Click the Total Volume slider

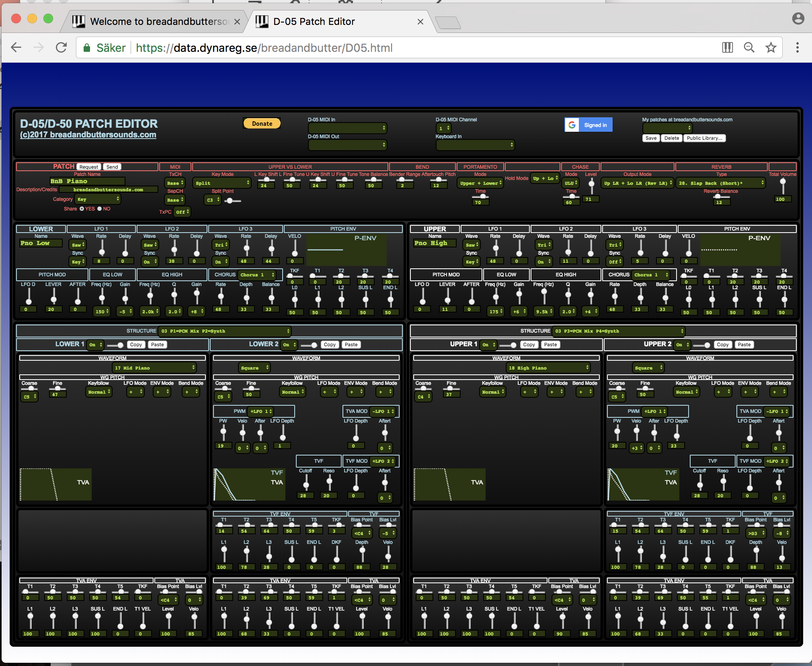783,186
